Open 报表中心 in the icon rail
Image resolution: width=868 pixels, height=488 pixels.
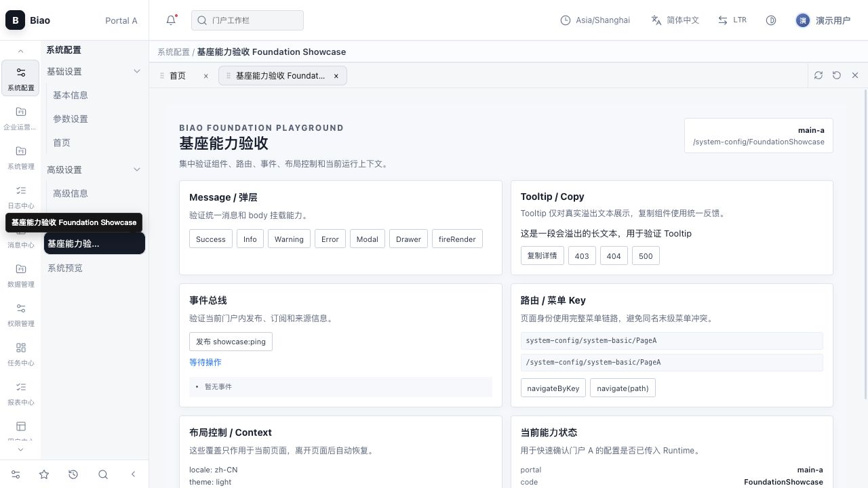[x=20, y=393]
